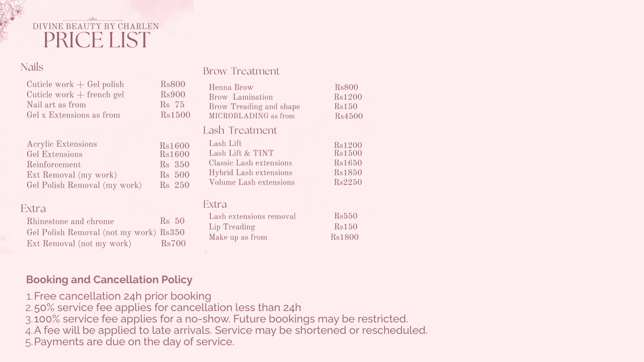Click the Rs2250 price
Image resolution: width=644 pixels, height=362 pixels.
point(347,182)
